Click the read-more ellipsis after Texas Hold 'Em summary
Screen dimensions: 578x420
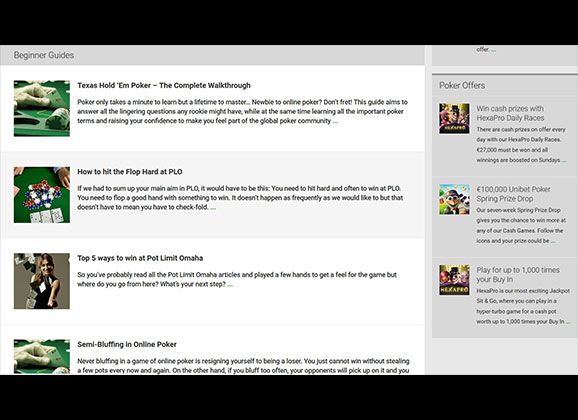click(x=335, y=122)
